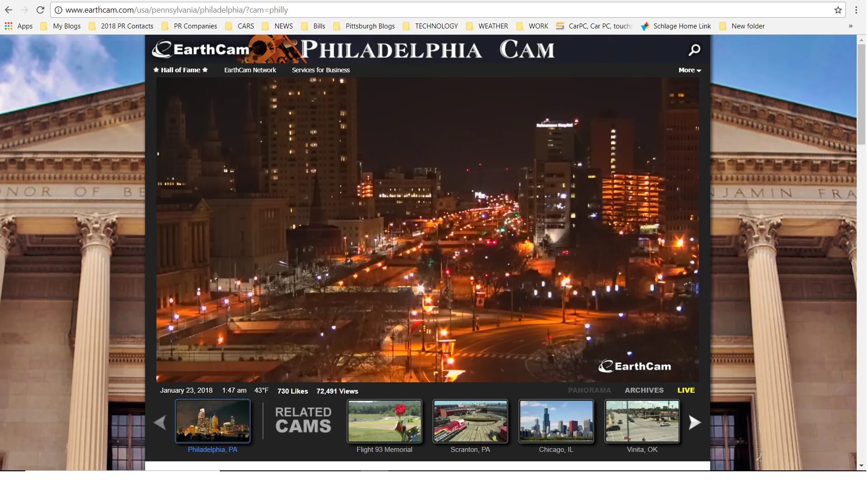Screen dimensions: 868x488
Task: Expand the More dropdown menu
Action: click(689, 70)
